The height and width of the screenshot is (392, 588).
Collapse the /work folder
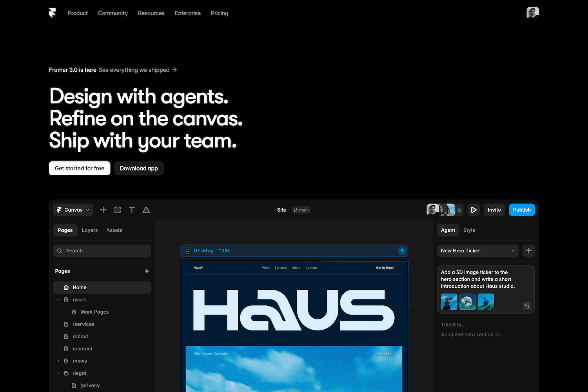(58, 299)
